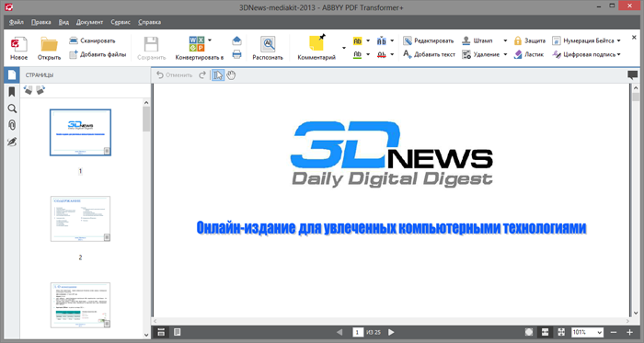
Task: Start scanning with Сканировать
Action: tap(92, 40)
